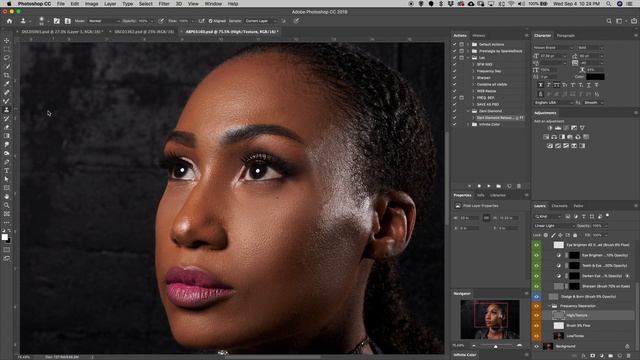The height and width of the screenshot is (360, 640).
Task: Create new group in Layers panel
Action: tap(611, 356)
